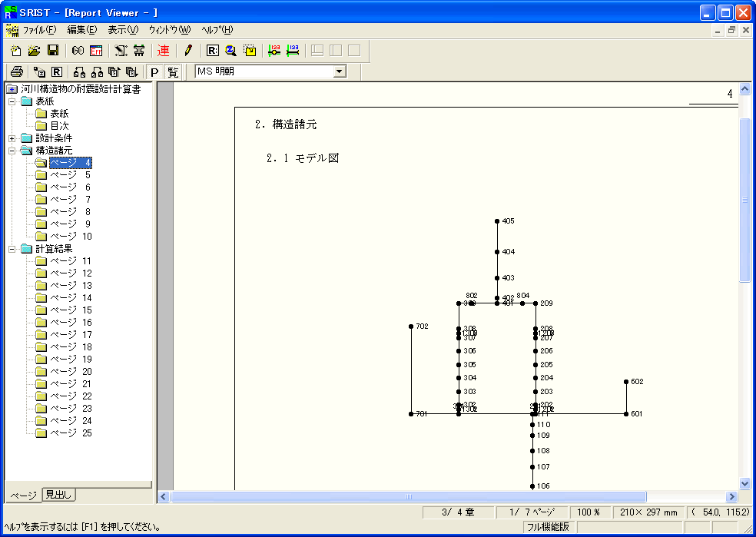Click the Err error-check toolbar icon
The width and height of the screenshot is (756, 537).
[x=95, y=50]
